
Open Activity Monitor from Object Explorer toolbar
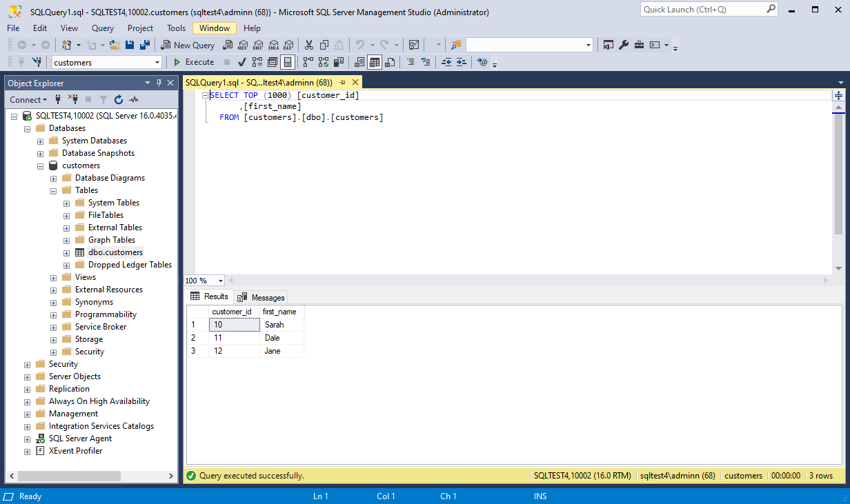point(135,99)
